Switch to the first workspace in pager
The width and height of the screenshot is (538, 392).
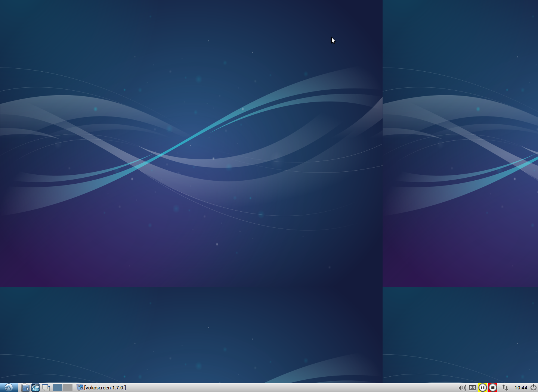click(x=58, y=388)
